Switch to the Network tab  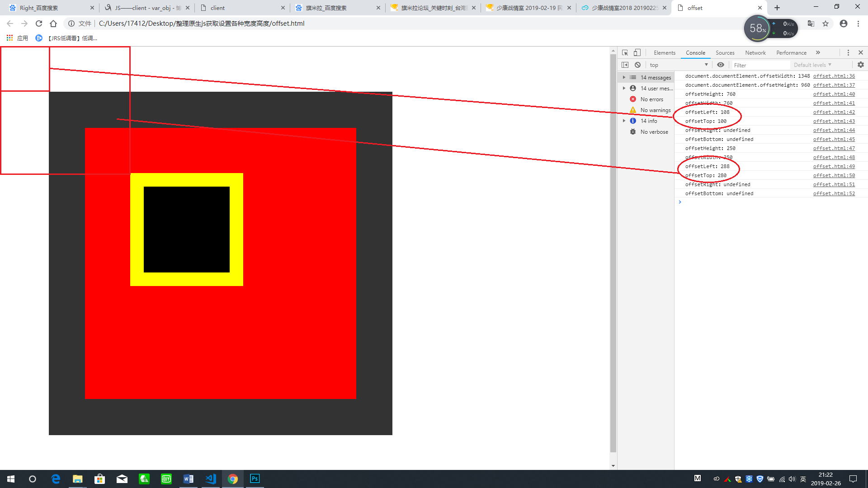pyautogui.click(x=755, y=52)
